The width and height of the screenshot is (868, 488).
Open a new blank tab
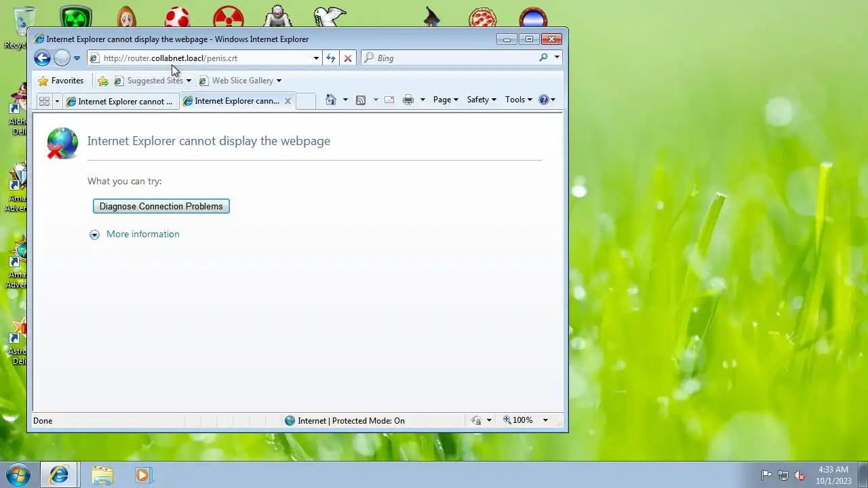[x=306, y=101]
